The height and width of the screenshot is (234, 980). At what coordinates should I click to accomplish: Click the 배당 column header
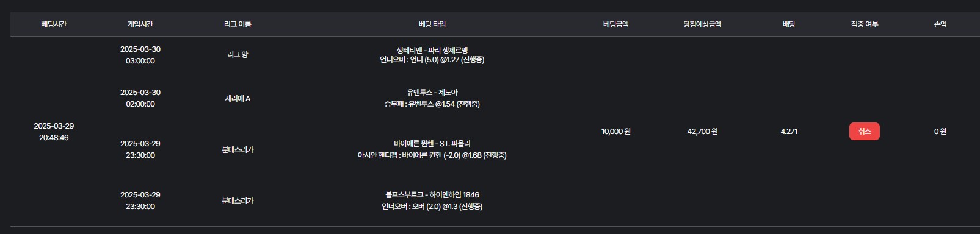[x=789, y=24]
